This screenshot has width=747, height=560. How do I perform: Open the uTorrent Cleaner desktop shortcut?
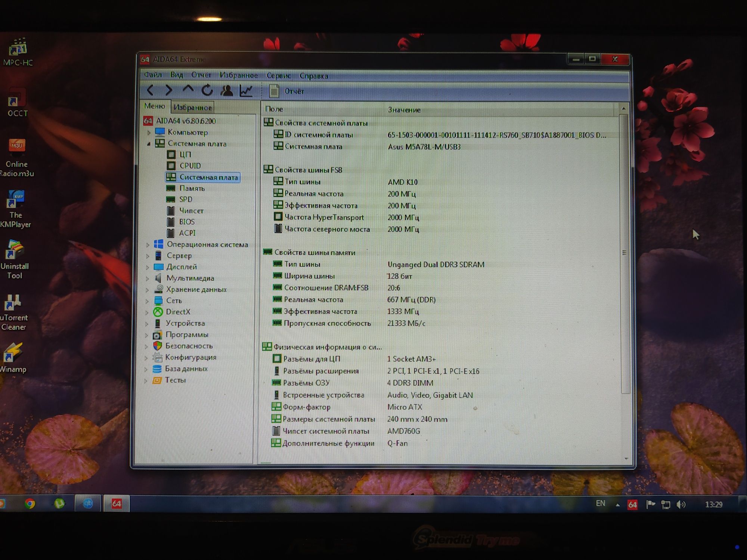click(14, 312)
